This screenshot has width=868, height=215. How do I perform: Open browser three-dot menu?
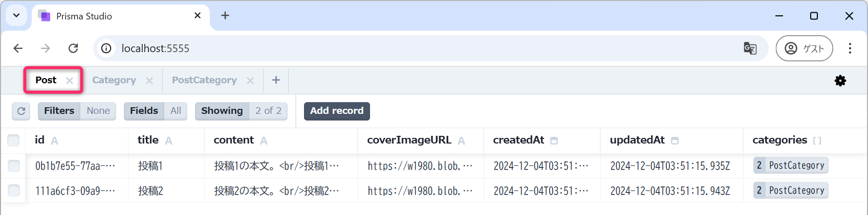pyautogui.click(x=850, y=48)
